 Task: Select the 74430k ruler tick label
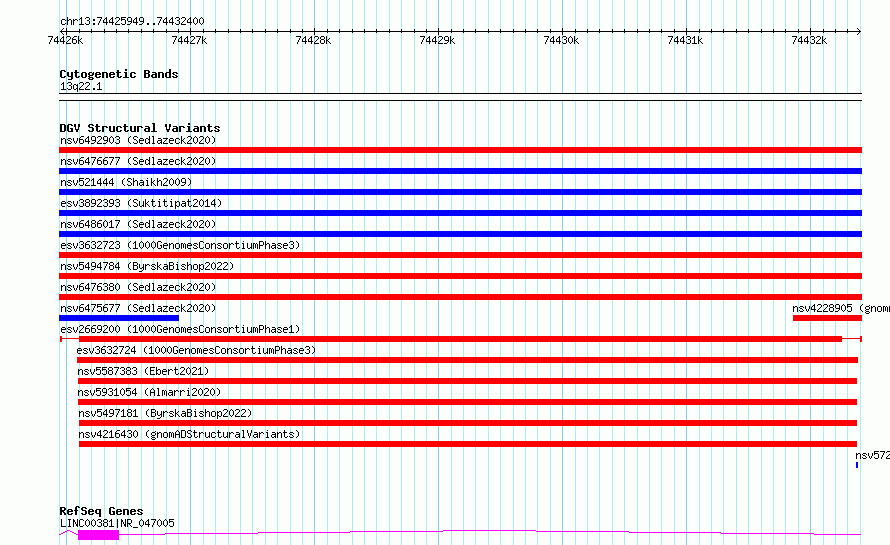point(561,40)
